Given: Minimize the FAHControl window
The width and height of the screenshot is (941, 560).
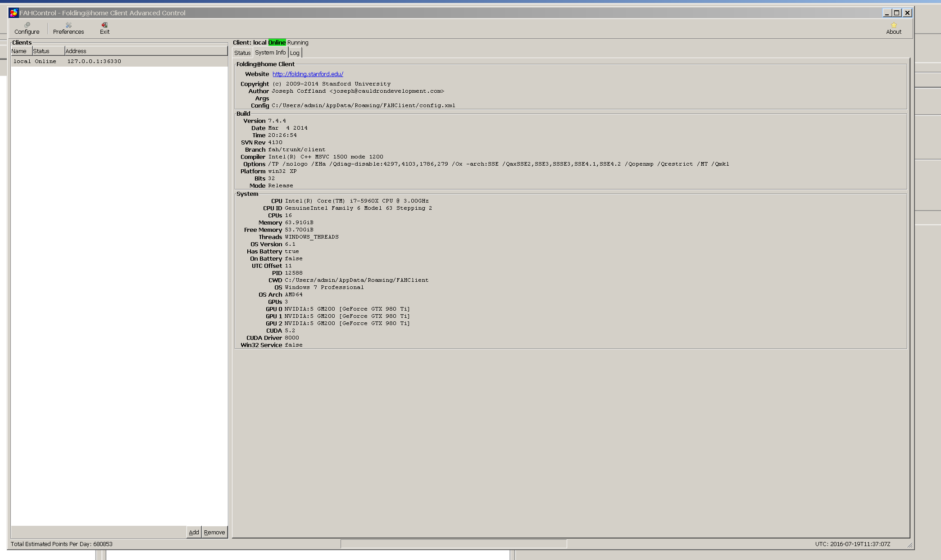Looking at the screenshot, I should [886, 13].
